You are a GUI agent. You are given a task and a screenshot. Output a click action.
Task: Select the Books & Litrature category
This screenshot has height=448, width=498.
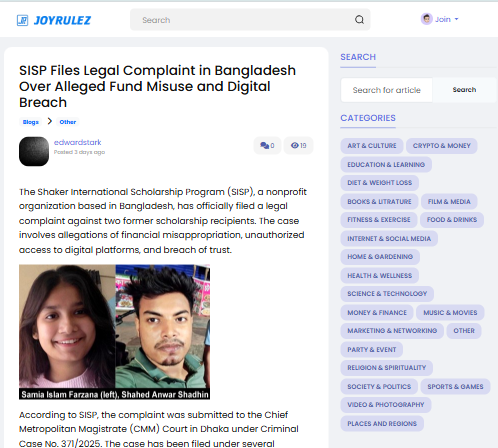coord(379,202)
